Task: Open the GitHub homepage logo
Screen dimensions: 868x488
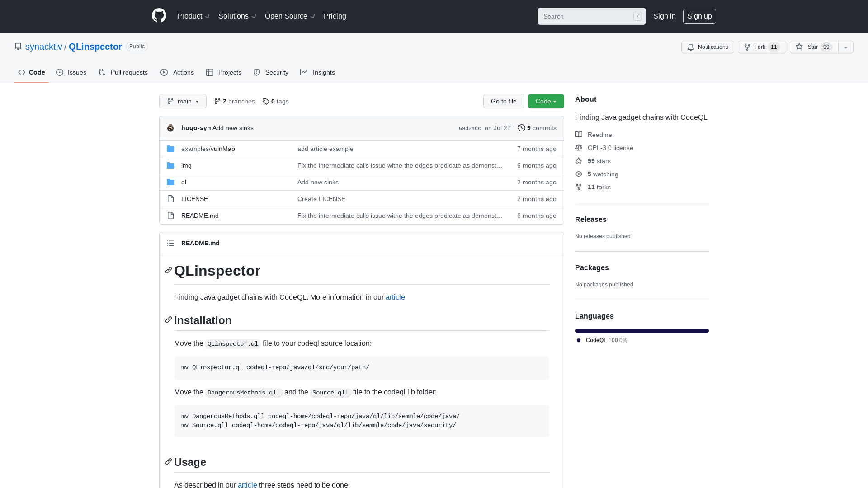Action: 159,16
